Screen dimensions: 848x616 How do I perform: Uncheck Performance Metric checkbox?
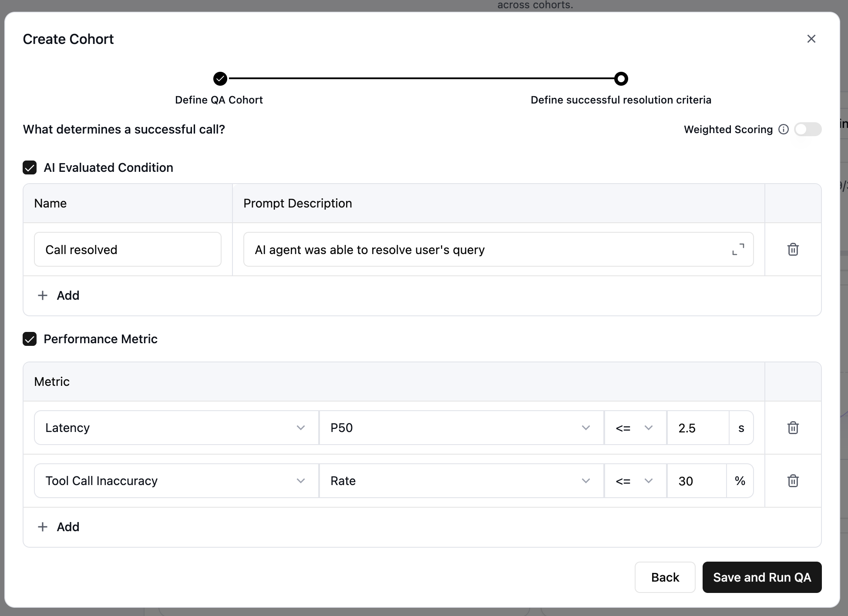pyautogui.click(x=30, y=339)
